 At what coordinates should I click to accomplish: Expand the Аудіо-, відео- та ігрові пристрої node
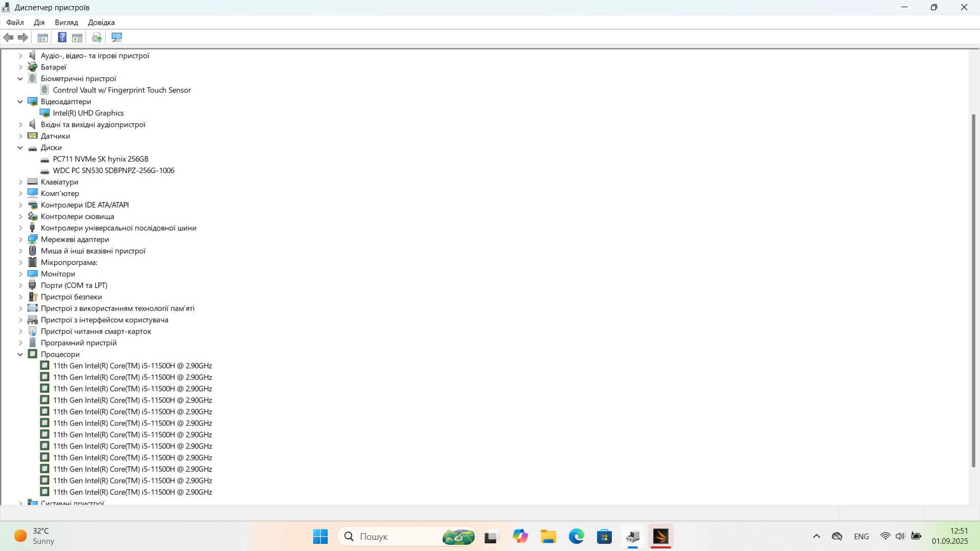(20, 56)
